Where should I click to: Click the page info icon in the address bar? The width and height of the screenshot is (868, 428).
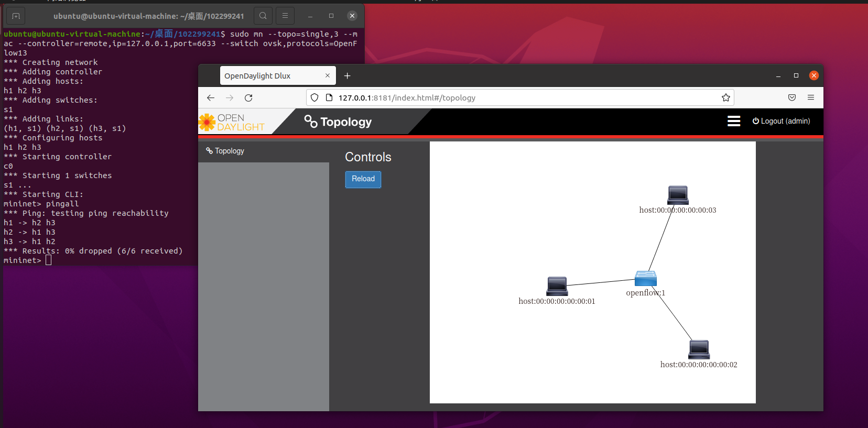329,97
